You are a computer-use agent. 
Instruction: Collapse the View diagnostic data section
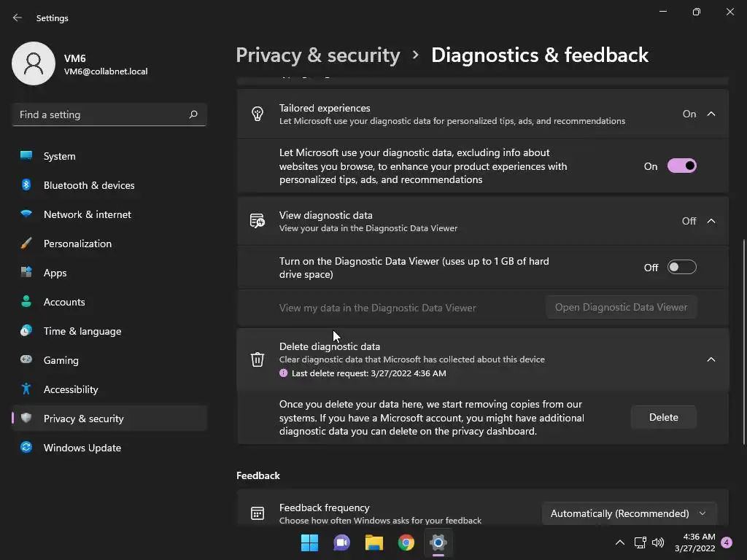click(711, 221)
